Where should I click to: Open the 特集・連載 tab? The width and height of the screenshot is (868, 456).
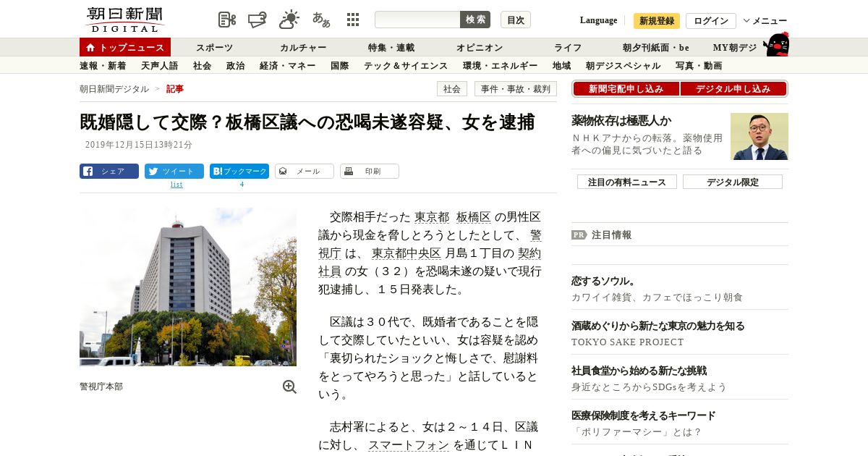(391, 48)
